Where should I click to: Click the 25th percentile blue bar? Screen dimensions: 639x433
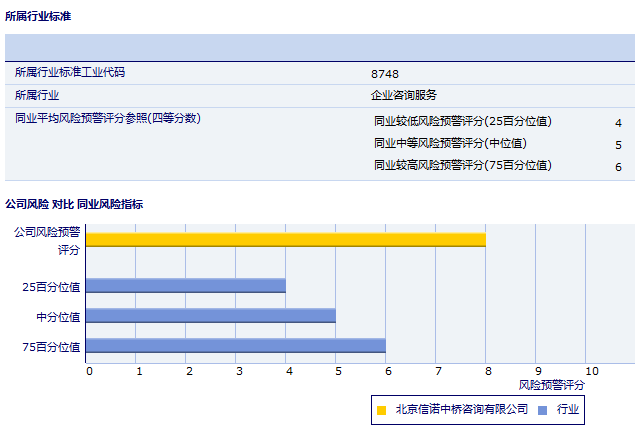tap(185, 286)
